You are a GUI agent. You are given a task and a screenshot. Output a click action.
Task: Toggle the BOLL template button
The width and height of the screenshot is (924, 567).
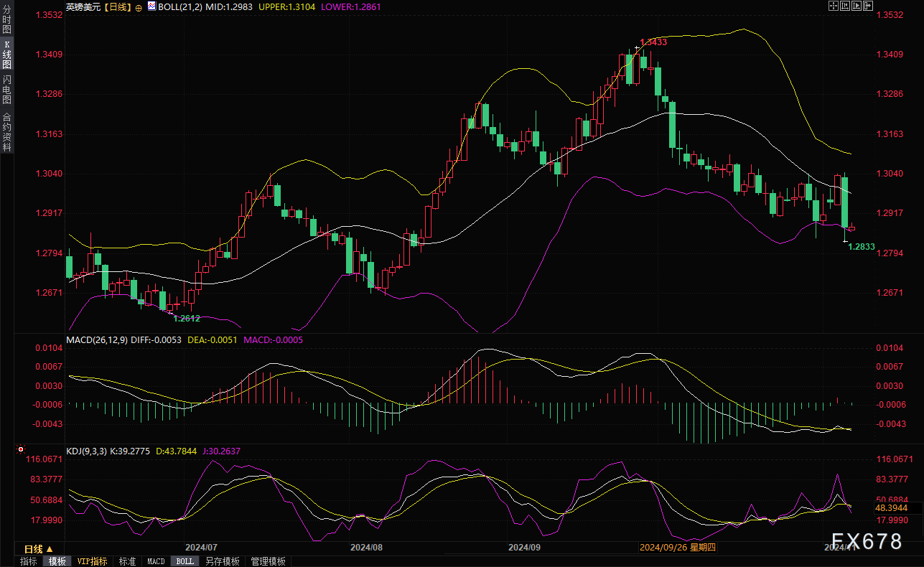point(185,561)
